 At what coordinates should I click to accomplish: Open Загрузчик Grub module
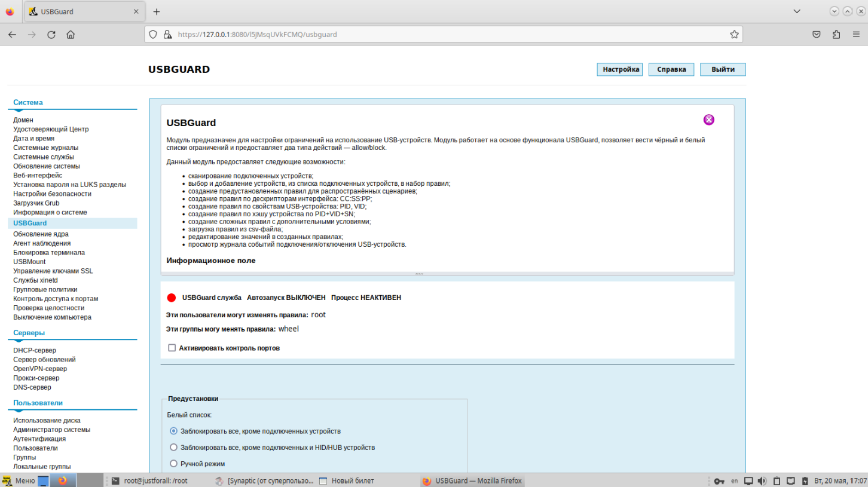point(36,203)
